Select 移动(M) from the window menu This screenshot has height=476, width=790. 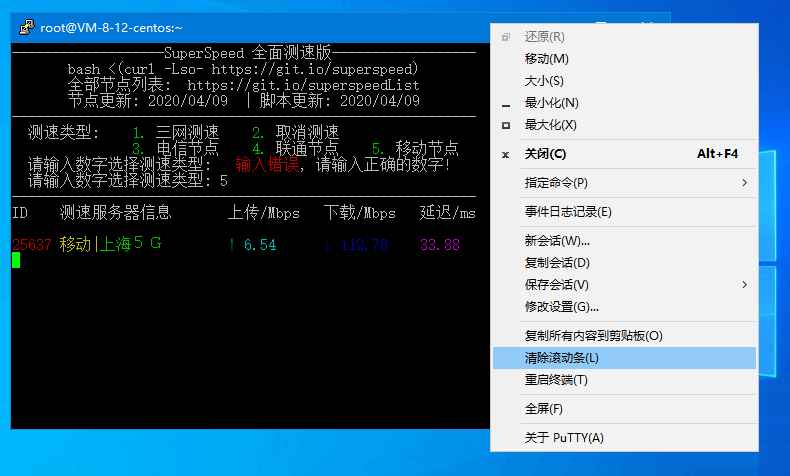click(546, 59)
